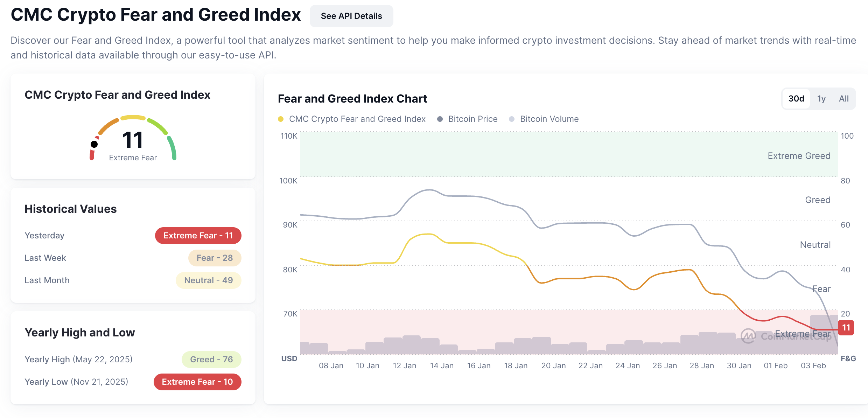Toggle the Bitcoin Volume legend series
The image size is (868, 418).
pyautogui.click(x=549, y=119)
